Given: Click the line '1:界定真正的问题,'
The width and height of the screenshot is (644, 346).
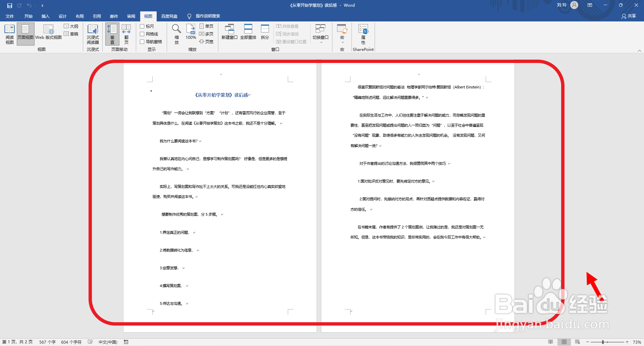Looking at the screenshot, I should [175, 232].
